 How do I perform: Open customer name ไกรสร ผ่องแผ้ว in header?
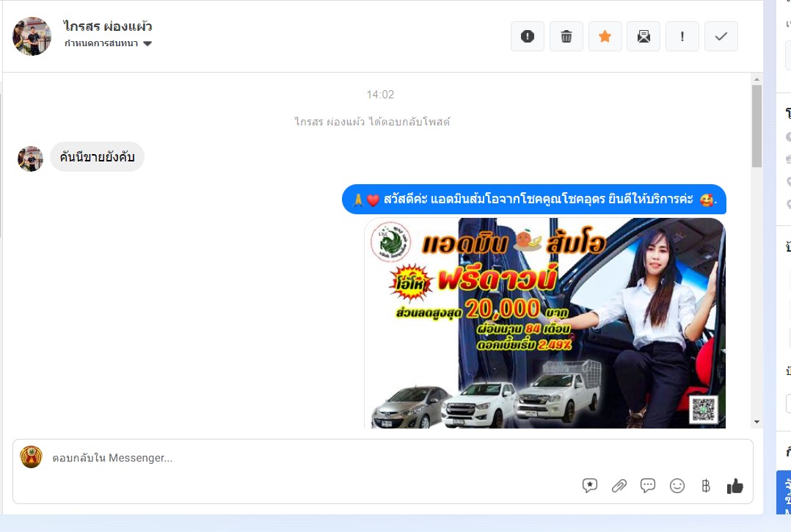[x=107, y=26]
